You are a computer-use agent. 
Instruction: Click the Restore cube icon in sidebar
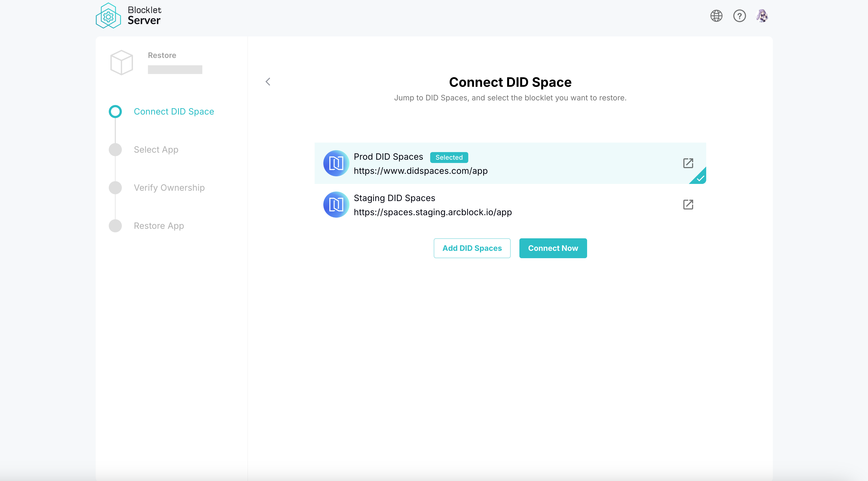tap(122, 63)
